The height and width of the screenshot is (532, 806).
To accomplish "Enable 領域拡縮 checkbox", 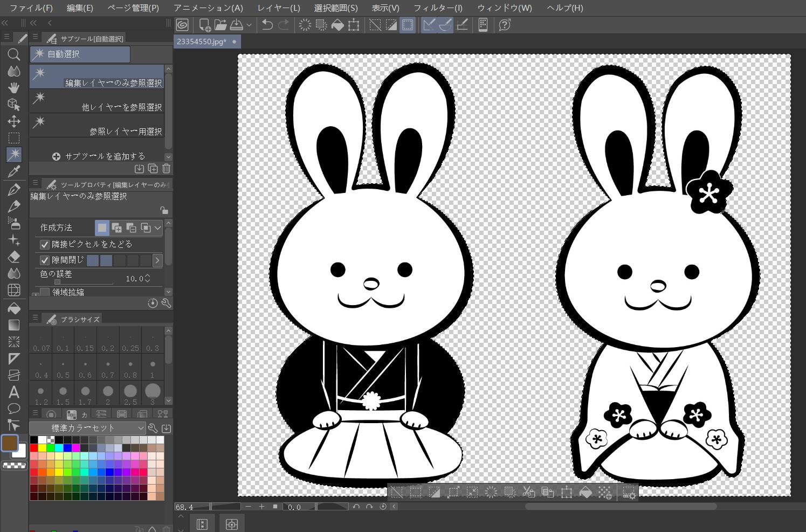I will (x=45, y=292).
